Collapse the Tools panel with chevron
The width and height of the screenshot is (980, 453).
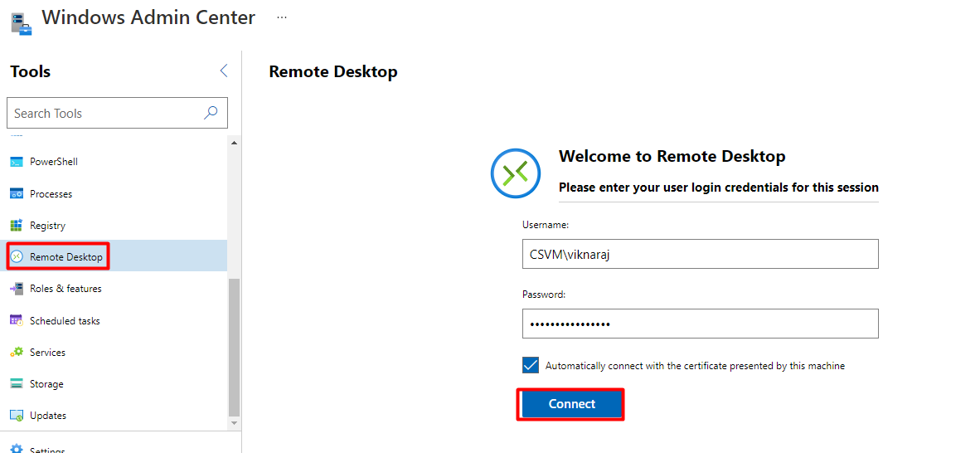(224, 71)
